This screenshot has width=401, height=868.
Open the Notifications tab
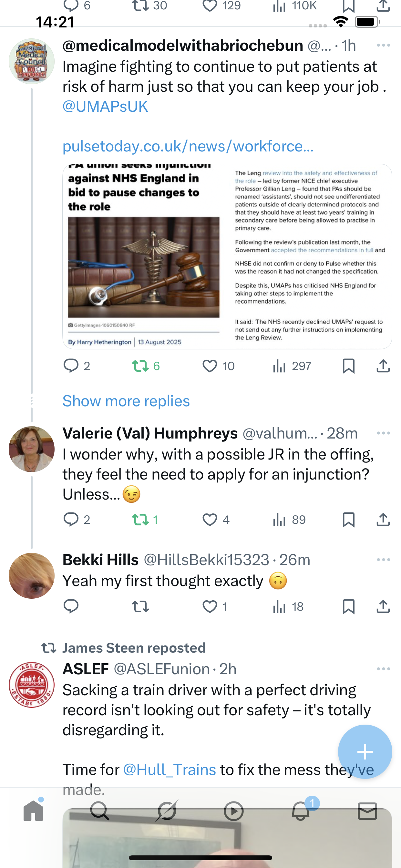coord(301,811)
